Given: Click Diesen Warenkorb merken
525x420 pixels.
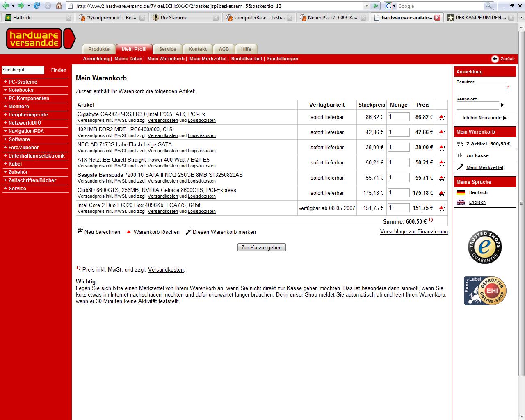Looking at the screenshot, I should tap(221, 232).
